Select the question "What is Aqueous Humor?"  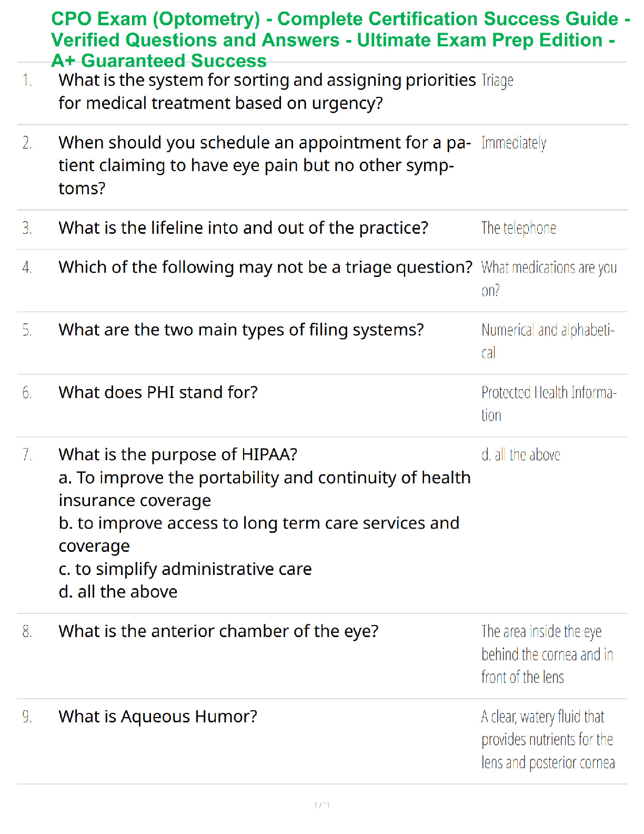[158, 717]
